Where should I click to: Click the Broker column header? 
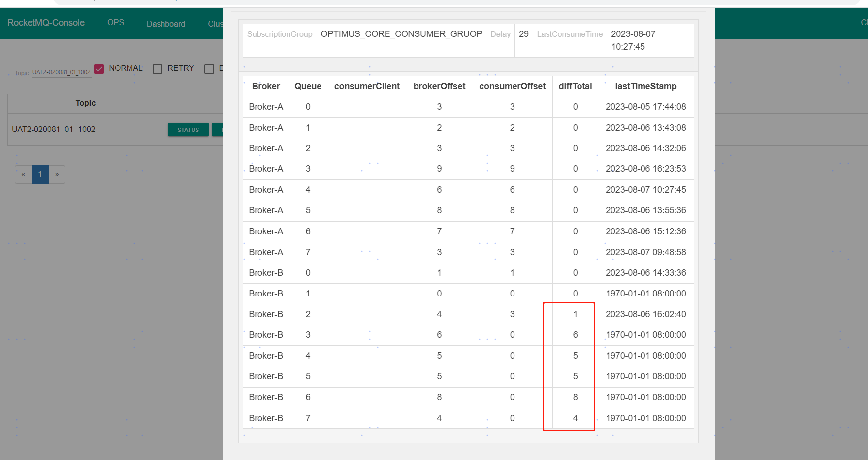click(x=266, y=86)
